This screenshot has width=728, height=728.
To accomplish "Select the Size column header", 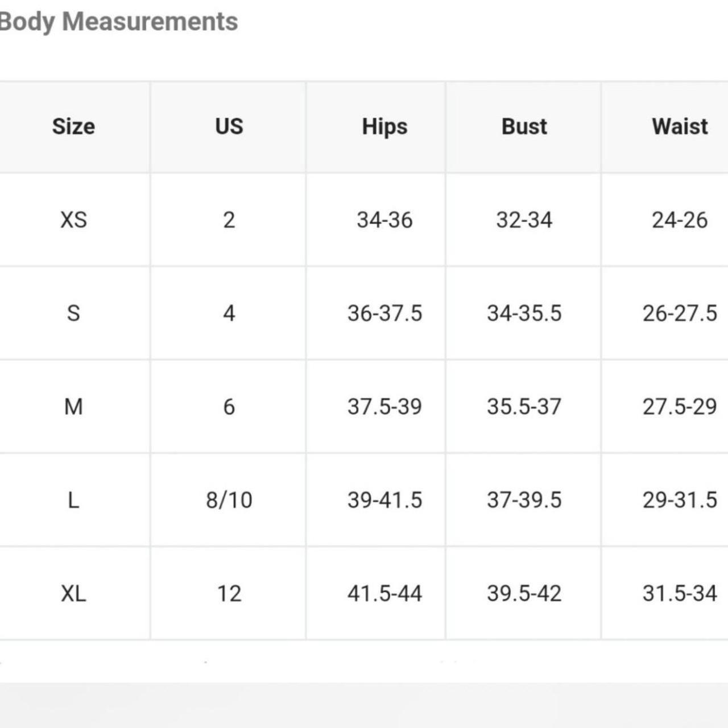I will pos(73,126).
